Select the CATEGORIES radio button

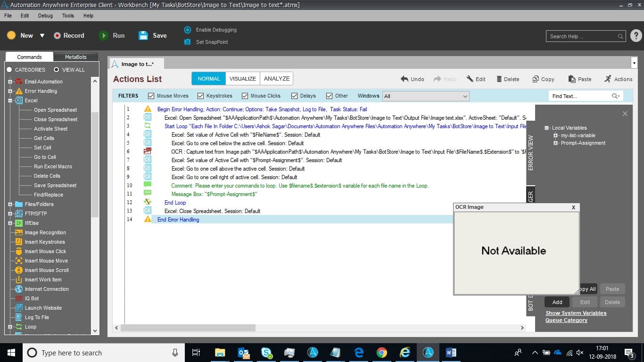coord(9,70)
